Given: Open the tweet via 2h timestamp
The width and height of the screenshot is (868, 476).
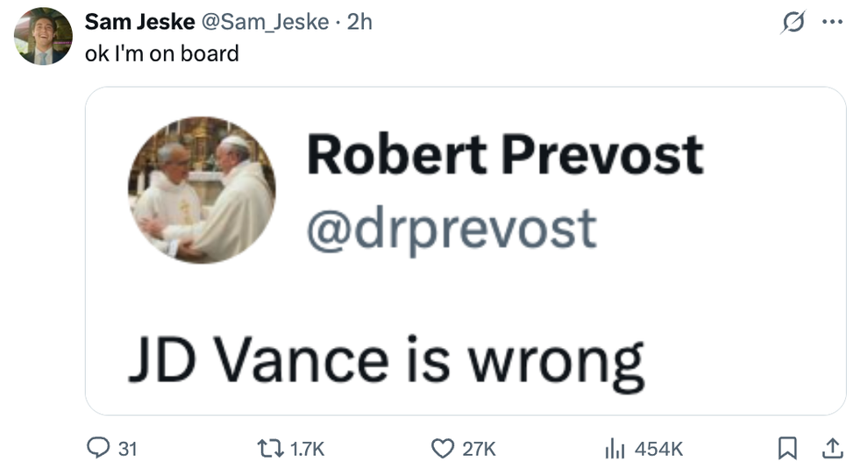Looking at the screenshot, I should click(x=360, y=23).
